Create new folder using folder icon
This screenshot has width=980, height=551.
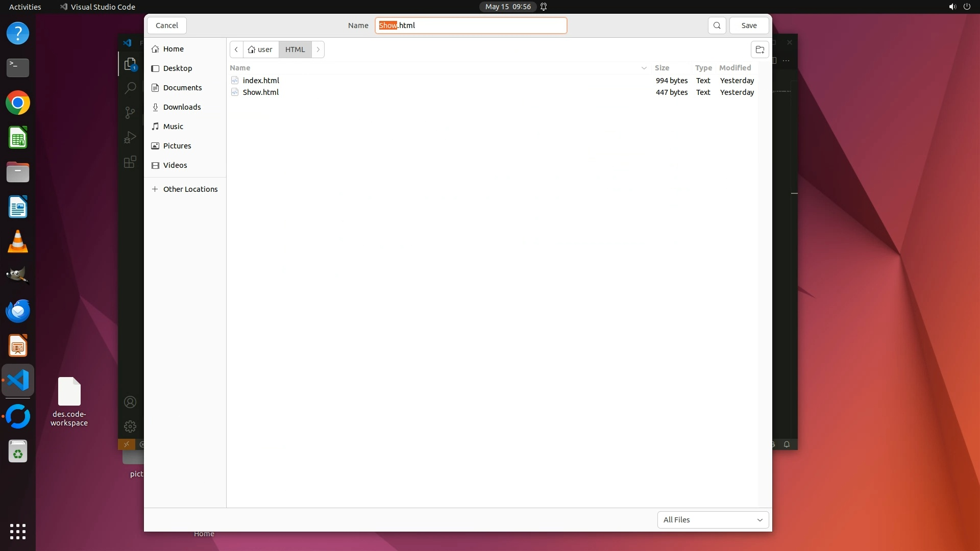(x=759, y=49)
